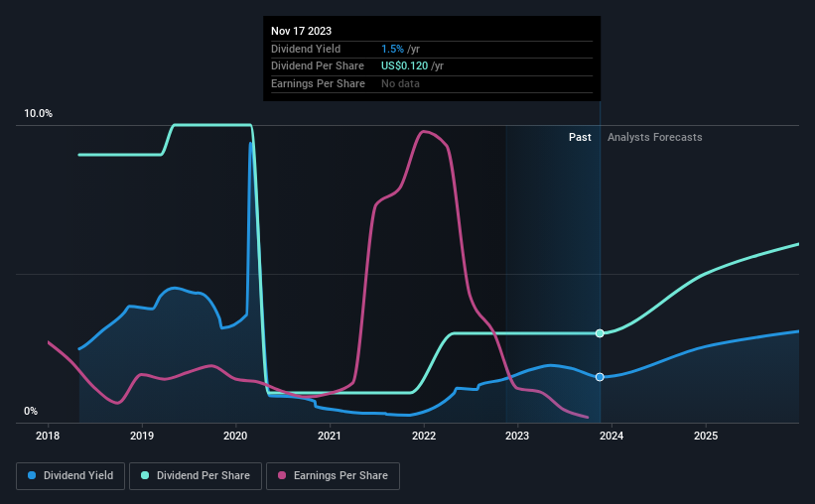Click the 1.5% dividend yield value
Screen dimensions: 815x504
[x=392, y=49]
